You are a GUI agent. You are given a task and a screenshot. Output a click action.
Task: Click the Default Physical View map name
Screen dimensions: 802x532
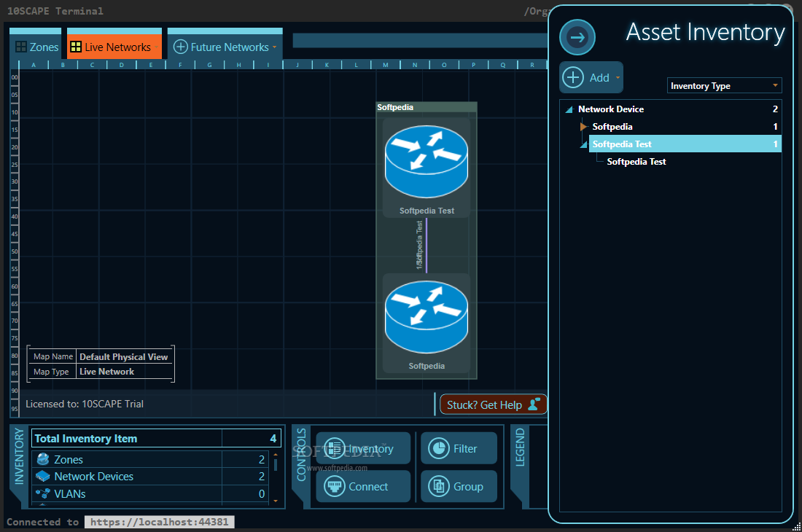click(x=124, y=356)
